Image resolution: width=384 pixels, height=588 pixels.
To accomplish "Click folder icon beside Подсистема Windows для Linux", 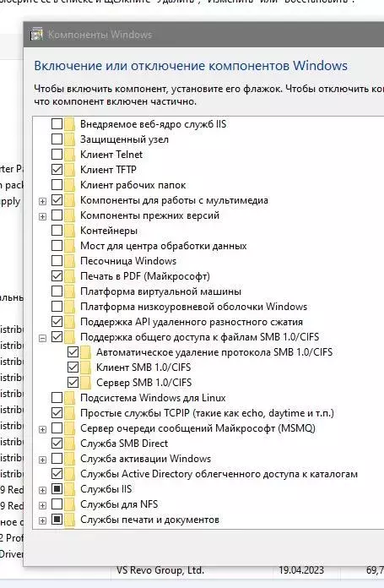I will 70,398.
